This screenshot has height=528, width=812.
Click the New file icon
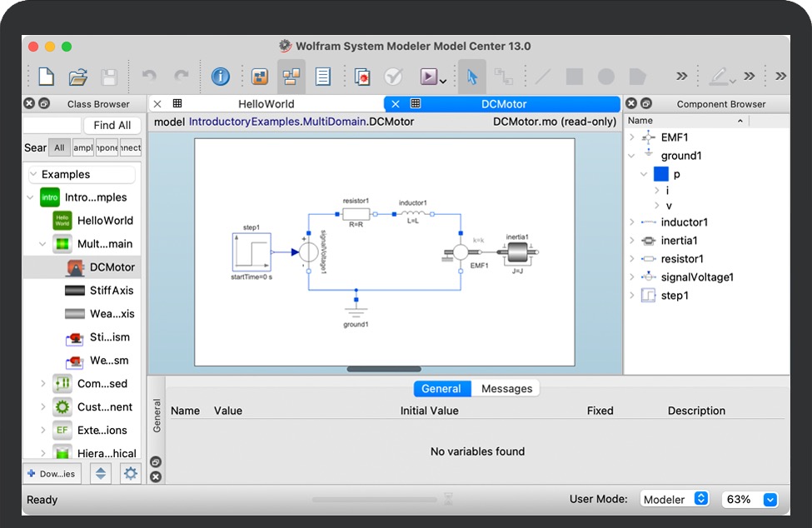[47, 77]
